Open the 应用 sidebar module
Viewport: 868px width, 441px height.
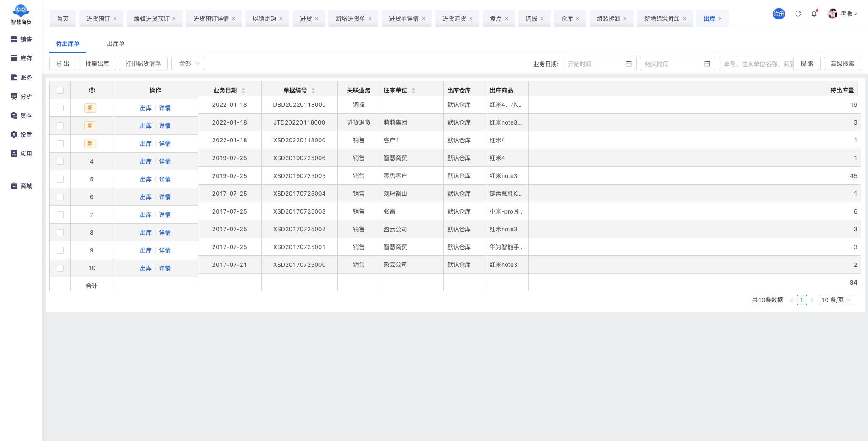point(21,154)
